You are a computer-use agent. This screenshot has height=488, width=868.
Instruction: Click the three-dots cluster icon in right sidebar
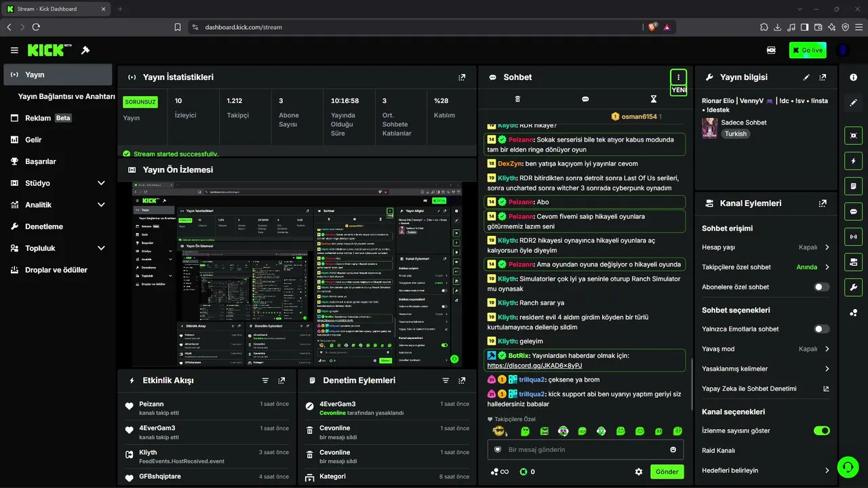pos(853,312)
